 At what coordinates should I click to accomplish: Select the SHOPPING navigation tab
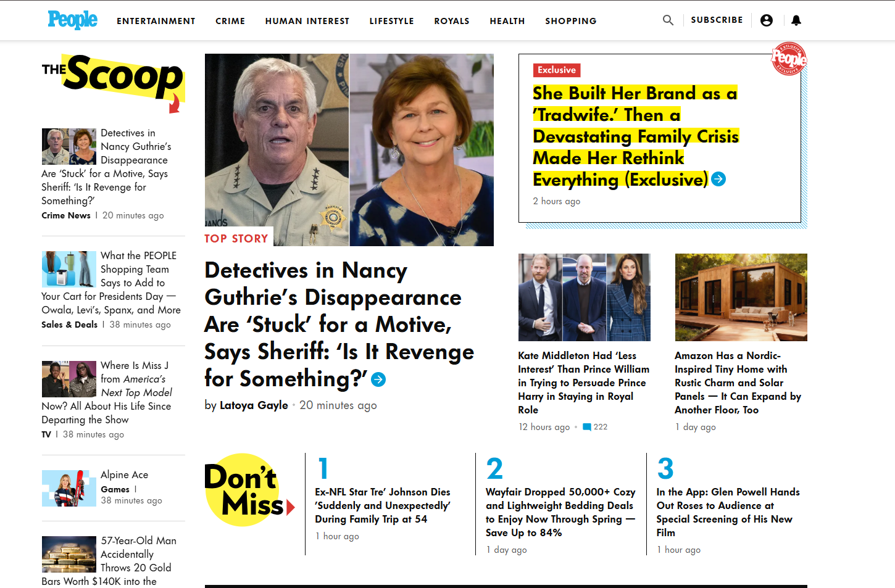tap(570, 21)
